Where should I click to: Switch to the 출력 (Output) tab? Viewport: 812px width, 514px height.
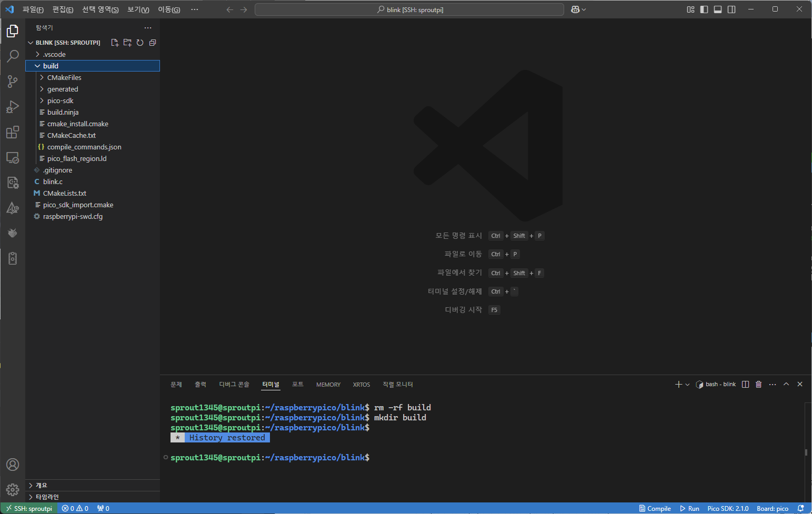(201, 385)
